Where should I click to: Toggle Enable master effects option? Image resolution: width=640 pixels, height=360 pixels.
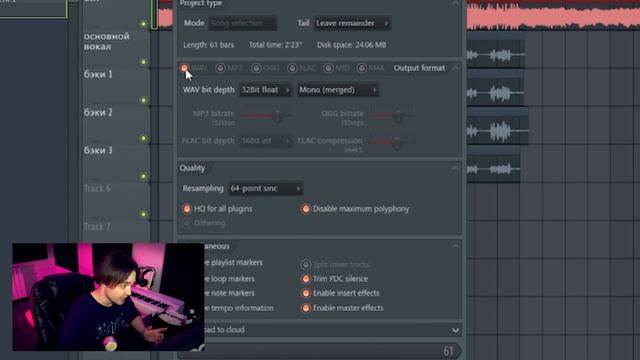coord(305,308)
